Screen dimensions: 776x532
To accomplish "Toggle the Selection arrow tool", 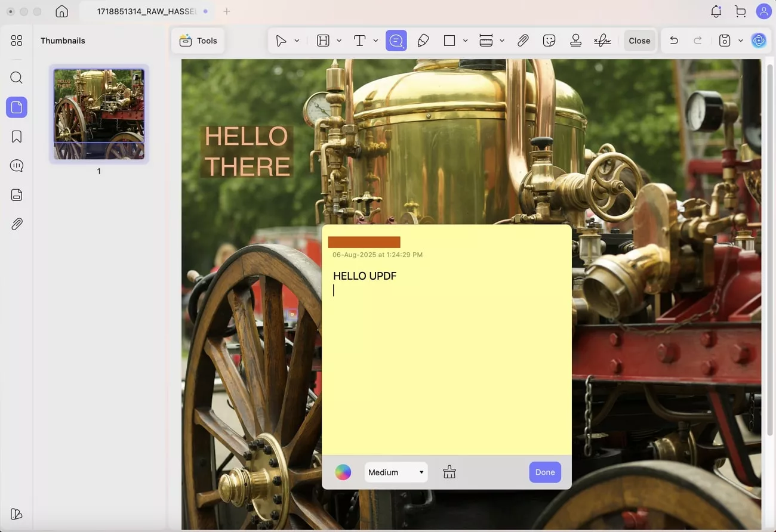I will (x=281, y=41).
